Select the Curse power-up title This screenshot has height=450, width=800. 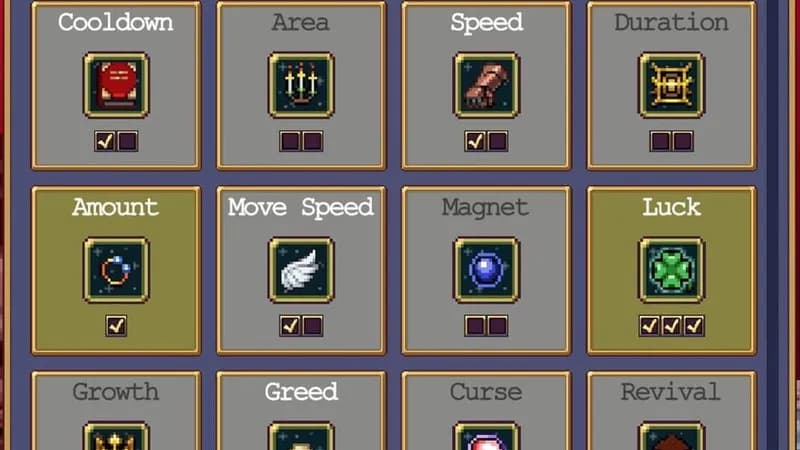click(x=486, y=392)
